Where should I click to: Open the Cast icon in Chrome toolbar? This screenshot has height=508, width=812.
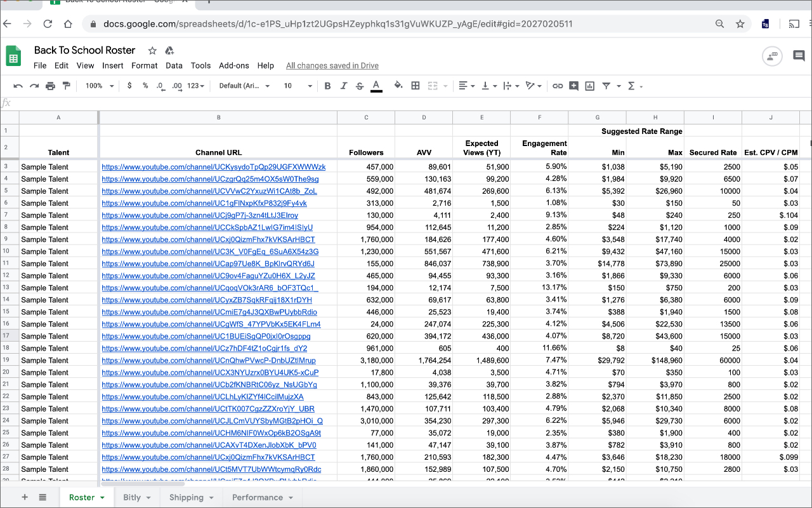click(794, 24)
